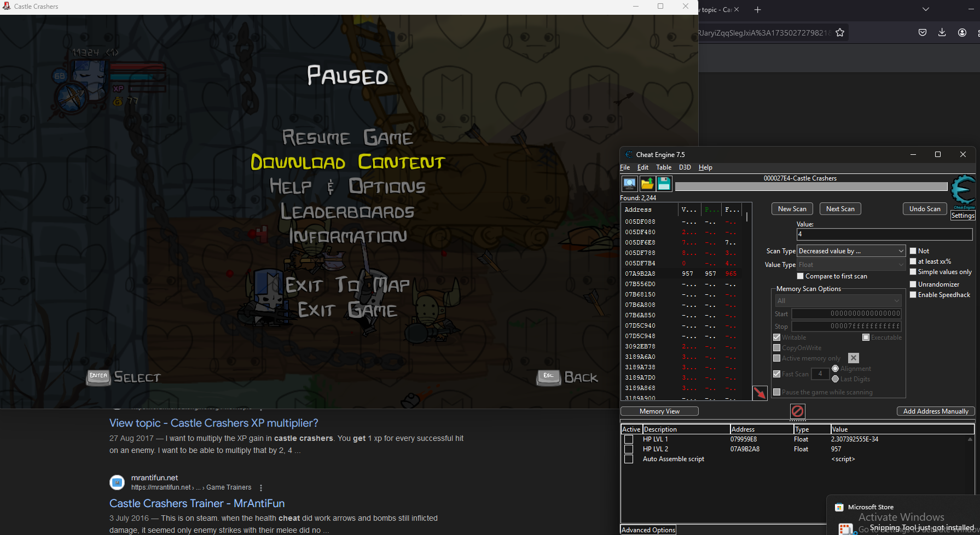Save page to Pocket in Firefox toolbar

[x=922, y=32]
